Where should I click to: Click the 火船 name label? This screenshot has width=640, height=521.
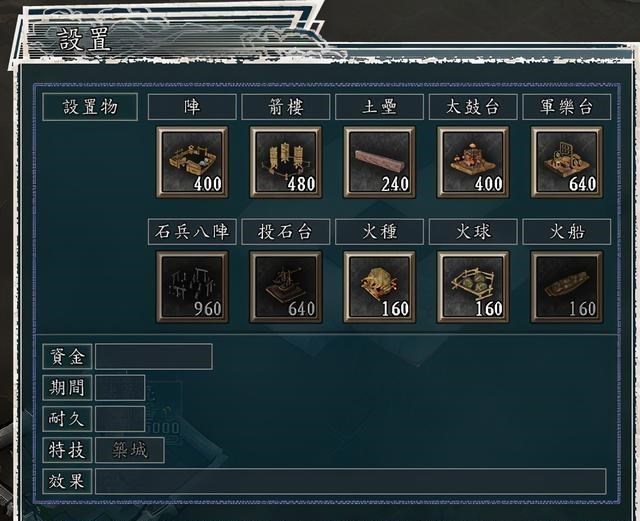(x=567, y=232)
